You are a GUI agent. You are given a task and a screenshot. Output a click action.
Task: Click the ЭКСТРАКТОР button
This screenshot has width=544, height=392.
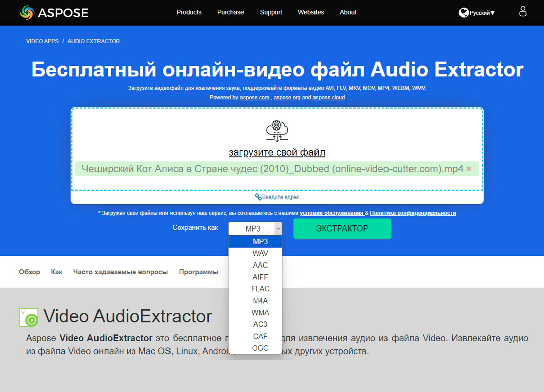[x=342, y=229]
